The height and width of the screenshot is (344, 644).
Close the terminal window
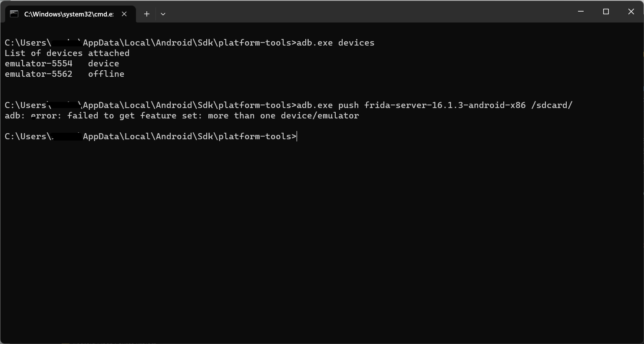click(631, 12)
